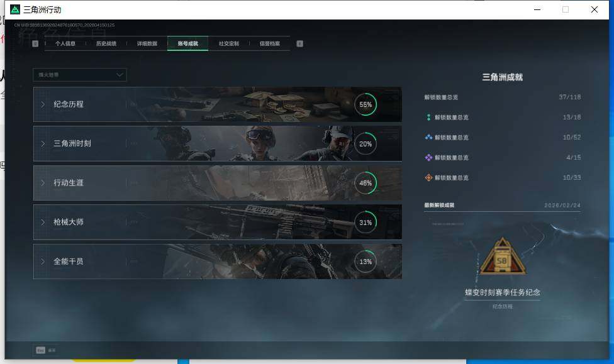Click the 蝶变时刻赛季任务纪念 achievement title

[x=503, y=292]
